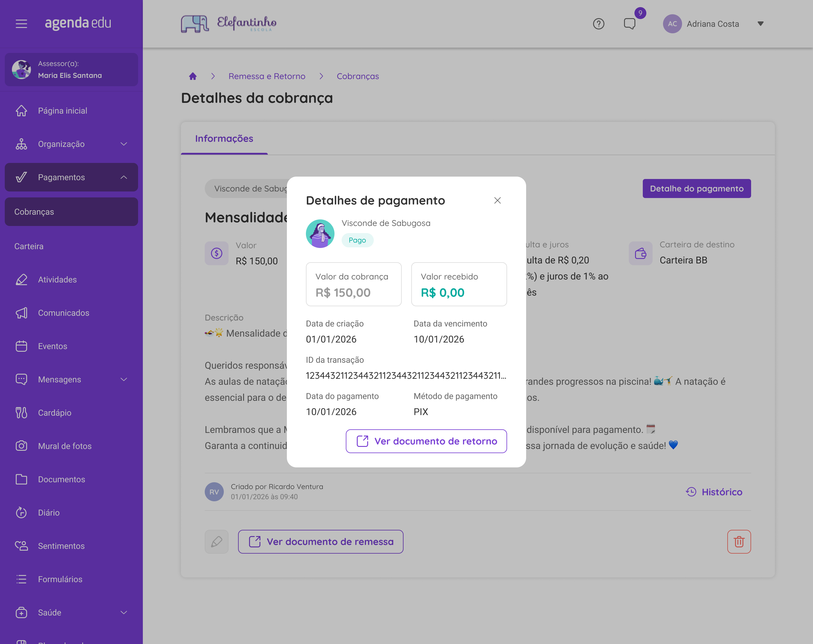
Task: Click the pencil edit icon
Action: pyautogui.click(x=216, y=541)
